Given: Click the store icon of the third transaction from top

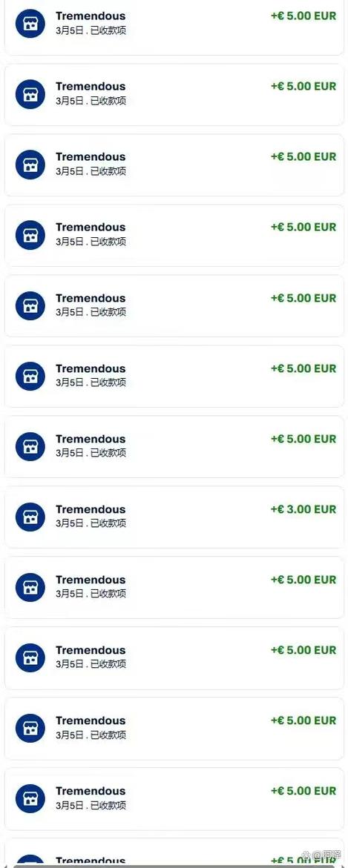Looking at the screenshot, I should coord(30,165).
